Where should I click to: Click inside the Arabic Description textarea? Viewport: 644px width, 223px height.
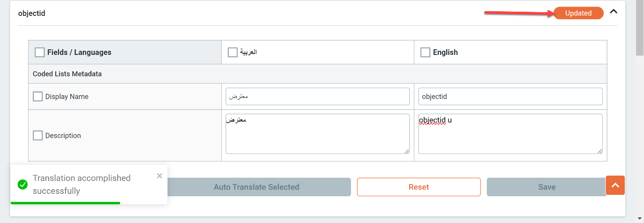[317, 134]
